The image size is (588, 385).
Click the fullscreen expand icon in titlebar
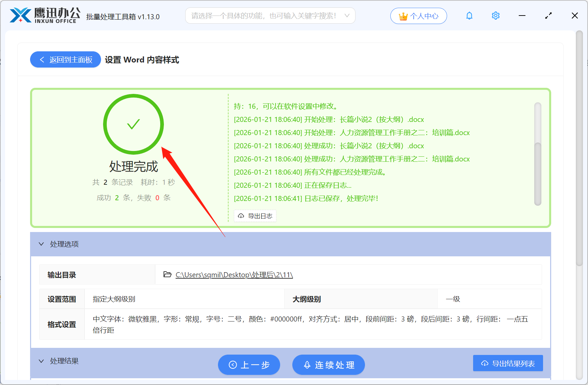click(x=548, y=16)
